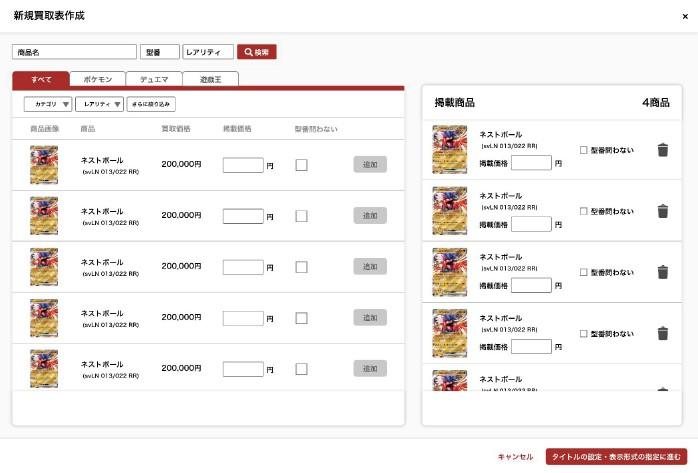Click 追加 in the first product row
698x473 pixels.
370,164
